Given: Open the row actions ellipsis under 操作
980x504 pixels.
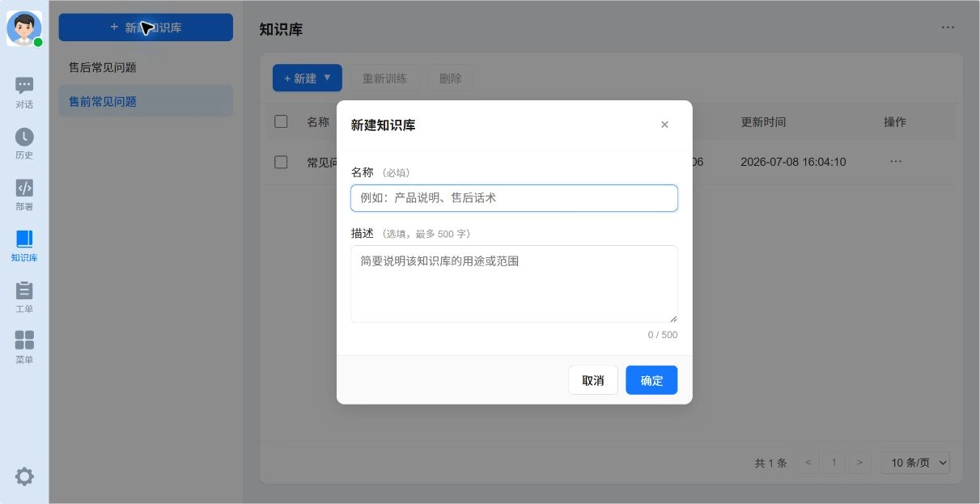Looking at the screenshot, I should (x=895, y=162).
